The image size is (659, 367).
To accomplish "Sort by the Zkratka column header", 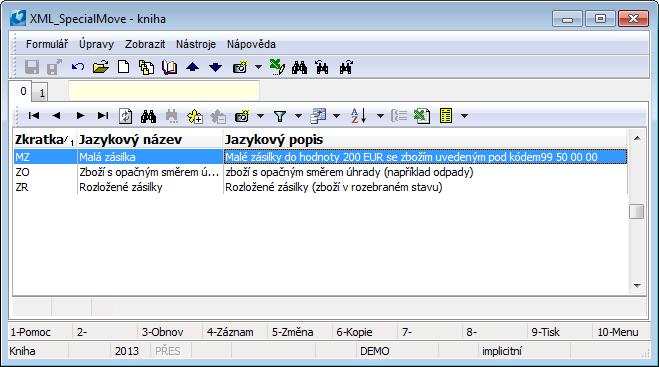I will coord(45,140).
